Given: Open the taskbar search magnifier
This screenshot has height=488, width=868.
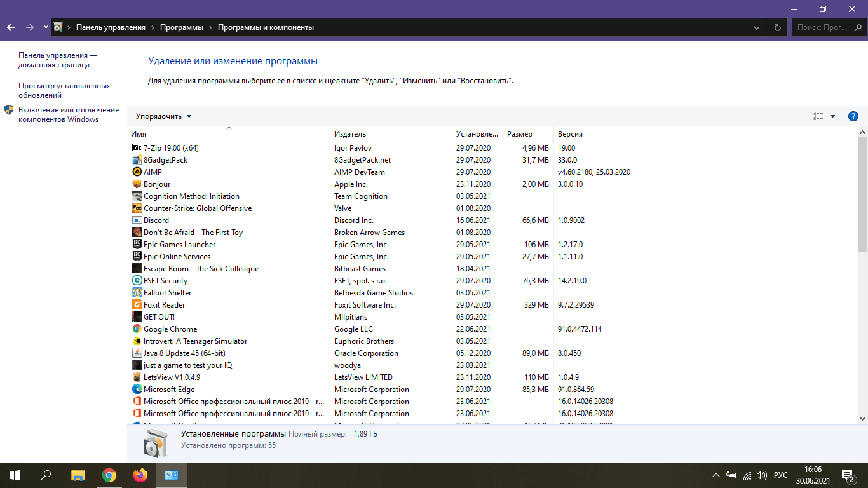Looking at the screenshot, I should [46, 475].
